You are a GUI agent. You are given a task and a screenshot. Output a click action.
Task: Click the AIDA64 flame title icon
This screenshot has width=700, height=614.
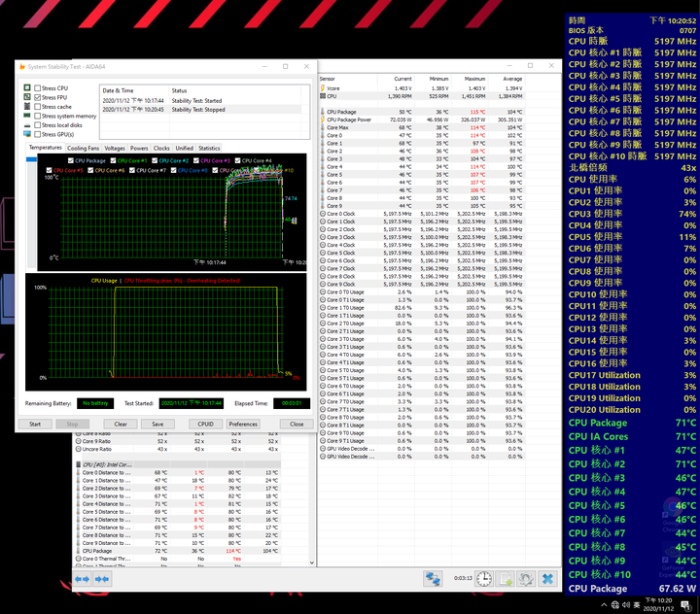coord(21,66)
